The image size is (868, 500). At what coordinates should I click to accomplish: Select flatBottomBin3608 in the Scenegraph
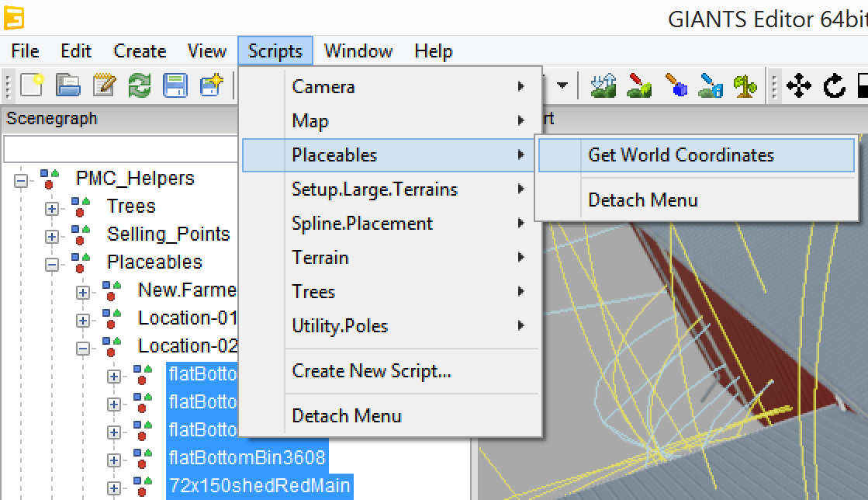[x=247, y=458]
